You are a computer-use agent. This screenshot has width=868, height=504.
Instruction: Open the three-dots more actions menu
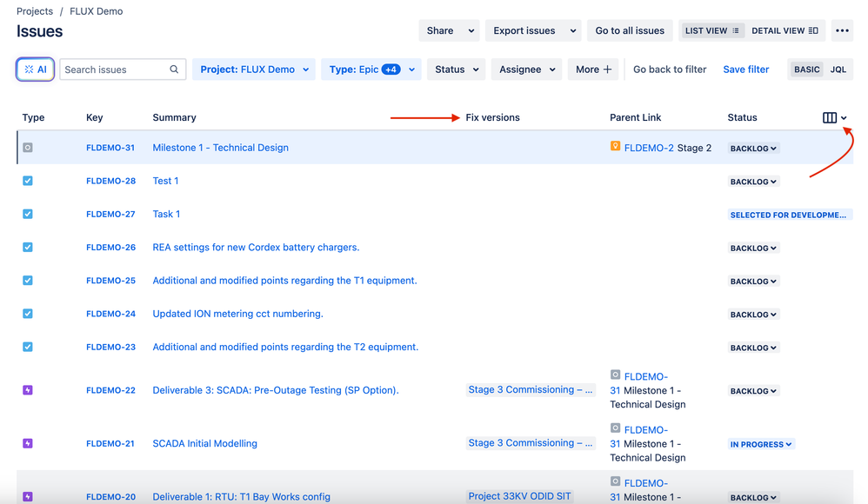pyautogui.click(x=842, y=30)
